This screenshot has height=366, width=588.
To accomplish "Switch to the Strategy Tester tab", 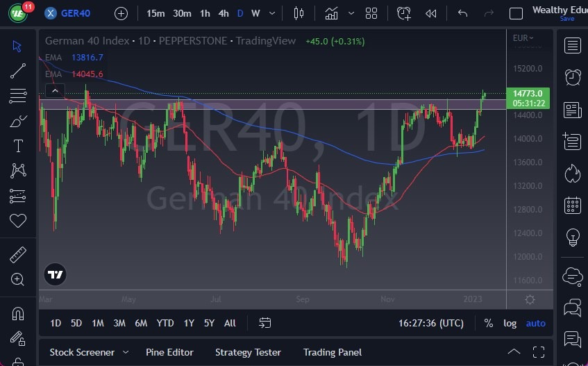I will tap(248, 352).
